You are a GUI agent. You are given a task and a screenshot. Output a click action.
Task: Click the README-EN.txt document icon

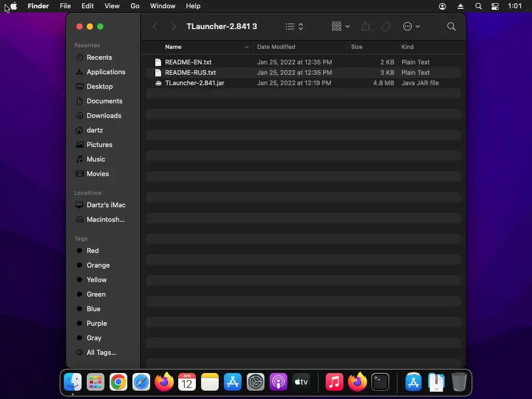[158, 62]
